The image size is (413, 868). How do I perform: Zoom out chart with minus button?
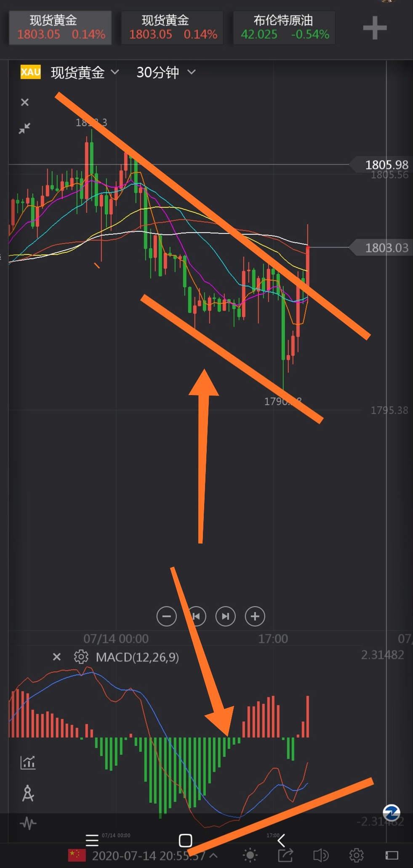[167, 616]
